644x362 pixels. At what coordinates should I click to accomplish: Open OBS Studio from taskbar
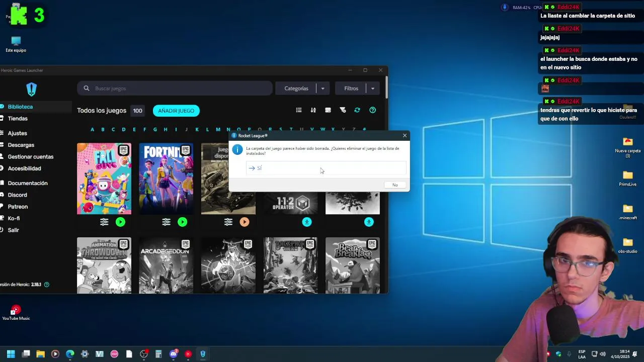point(144,354)
